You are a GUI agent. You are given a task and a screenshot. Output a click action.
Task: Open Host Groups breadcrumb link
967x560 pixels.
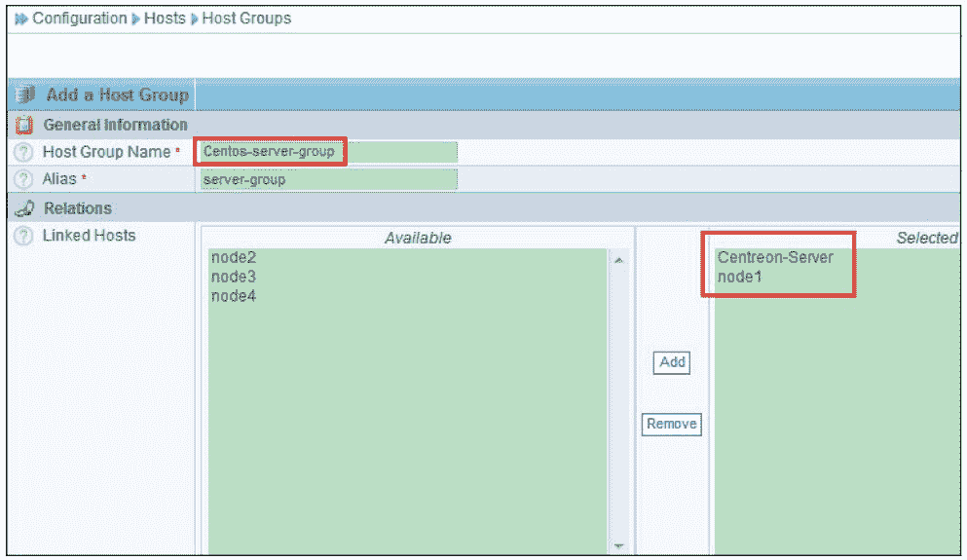[246, 19]
